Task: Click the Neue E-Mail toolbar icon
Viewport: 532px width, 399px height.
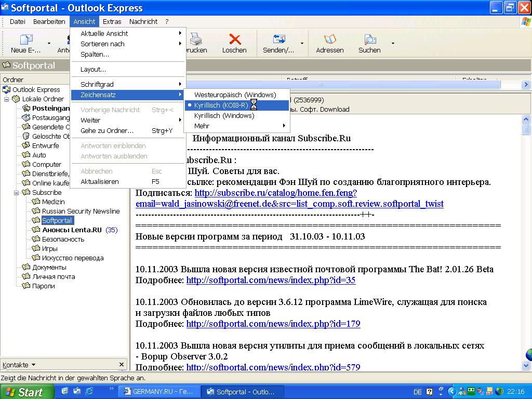Action: pos(26,40)
